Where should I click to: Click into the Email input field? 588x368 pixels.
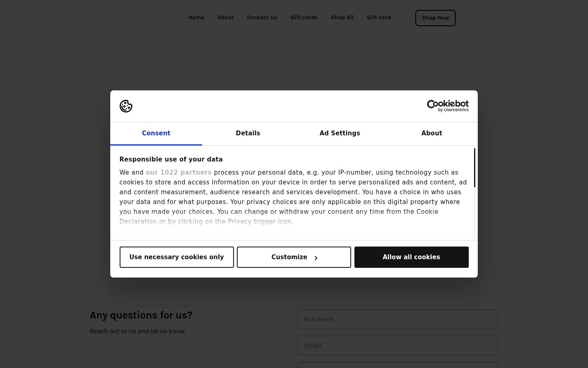click(x=398, y=346)
